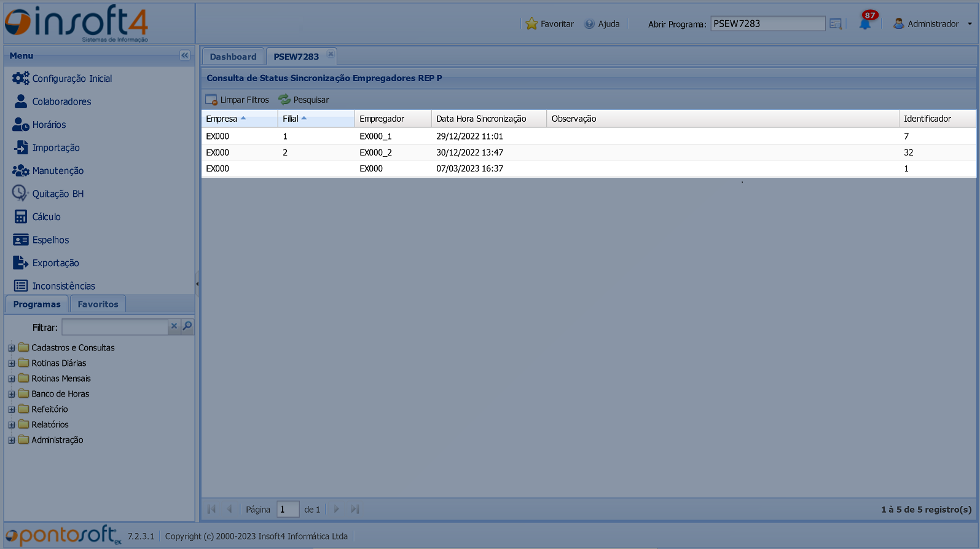
Task: Switch to the Dashboard tab
Action: (233, 57)
